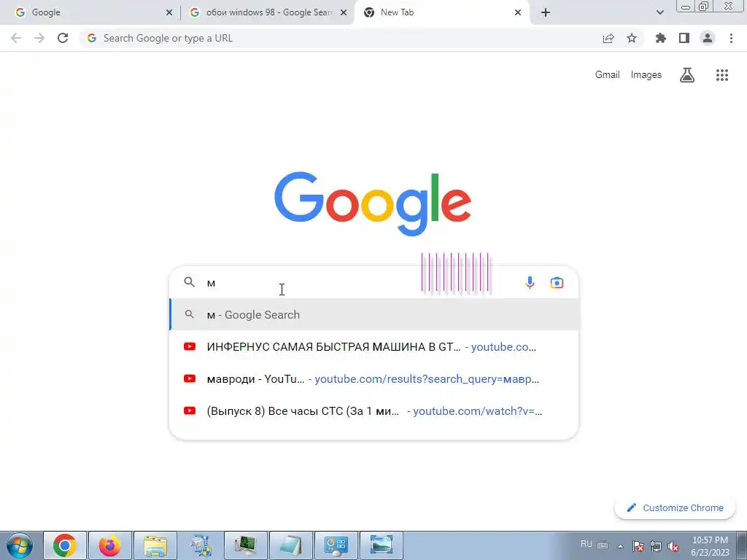Search by image with camera icon
Viewport: 747px width, 560px height.
[x=557, y=283]
